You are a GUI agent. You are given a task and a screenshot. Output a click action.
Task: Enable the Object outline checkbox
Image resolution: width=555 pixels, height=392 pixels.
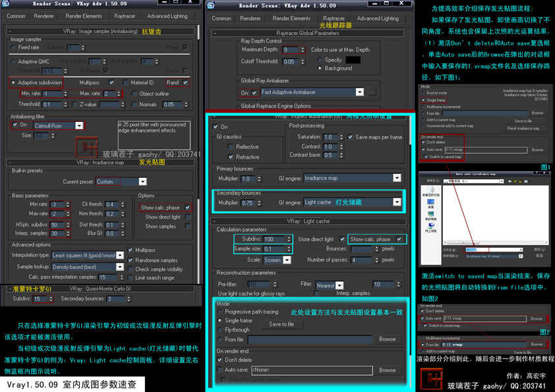[x=134, y=94]
